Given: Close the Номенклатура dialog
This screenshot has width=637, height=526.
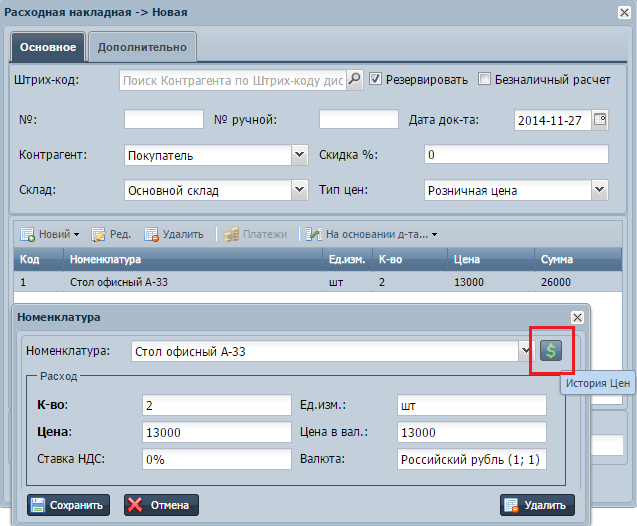Looking at the screenshot, I should coord(577,317).
